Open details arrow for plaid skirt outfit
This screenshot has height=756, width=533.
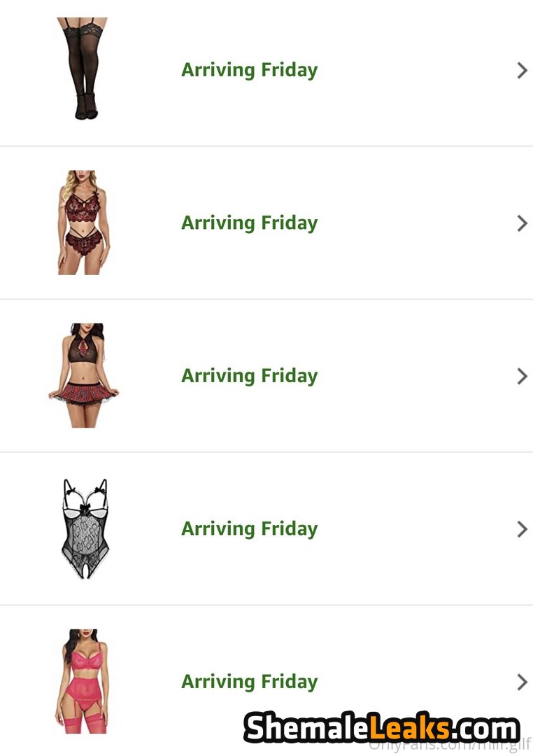coord(522,376)
